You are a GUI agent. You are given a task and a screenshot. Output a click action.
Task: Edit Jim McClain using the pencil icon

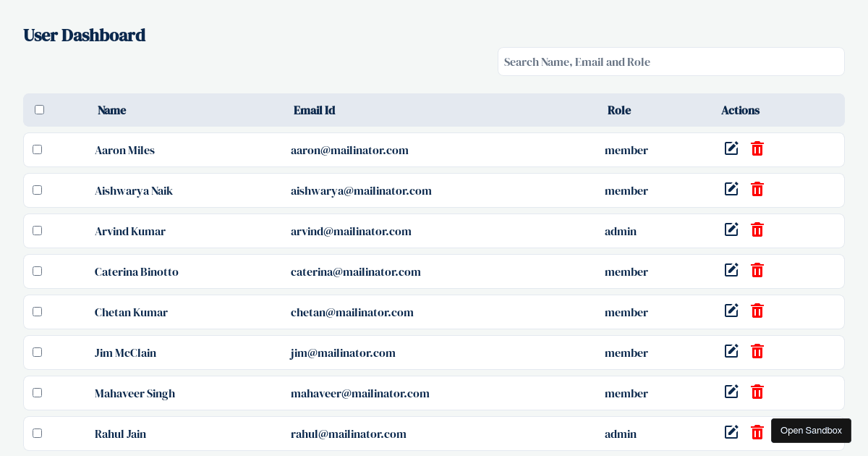(731, 351)
